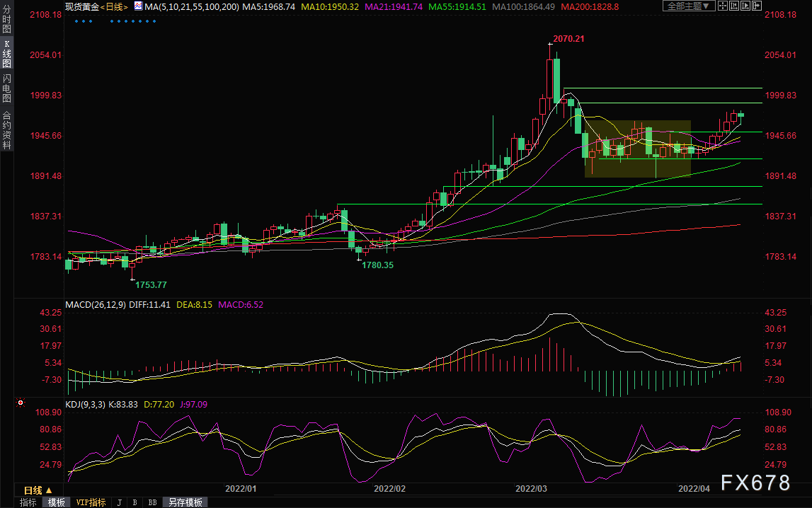Click the KDJ(9,3,3) indicator label
This screenshot has height=508, width=812.
coord(86,404)
